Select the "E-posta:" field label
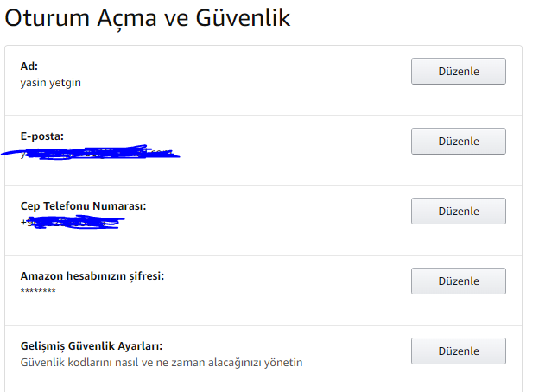This screenshot has height=392, width=539. (42, 136)
